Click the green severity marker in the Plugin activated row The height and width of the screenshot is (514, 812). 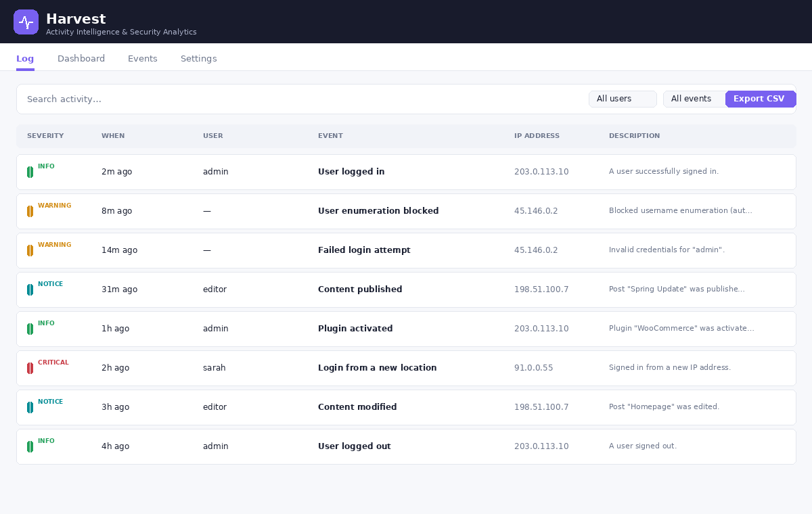(x=30, y=329)
